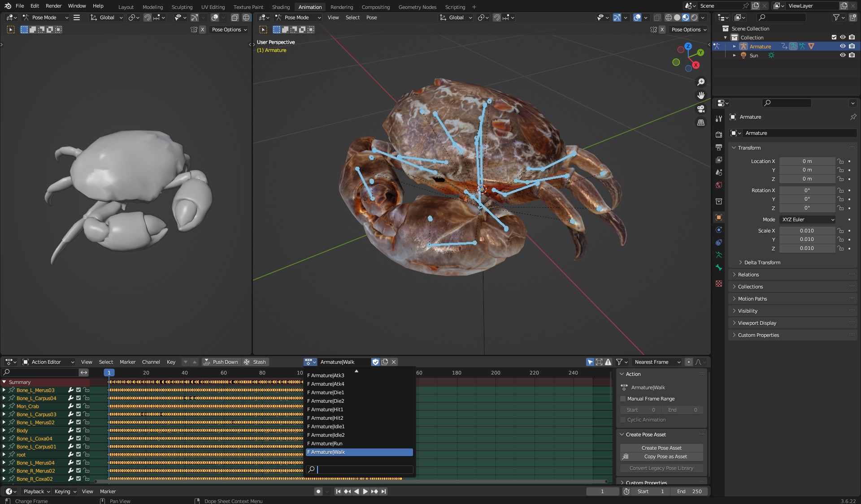Click the pan hand viewport gizmo
This screenshot has height=504, width=861.
point(700,95)
